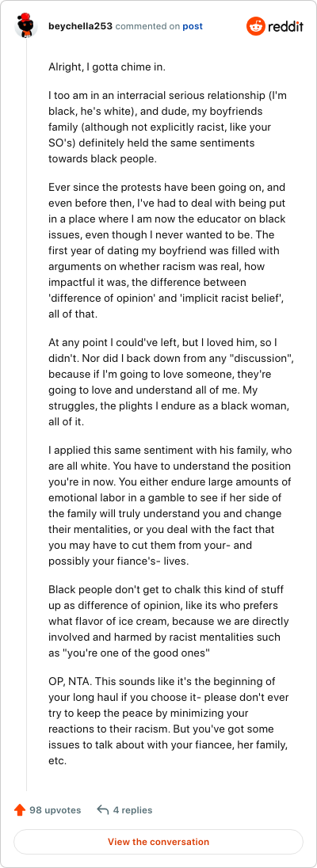Click the "commented on" header text

(147, 26)
